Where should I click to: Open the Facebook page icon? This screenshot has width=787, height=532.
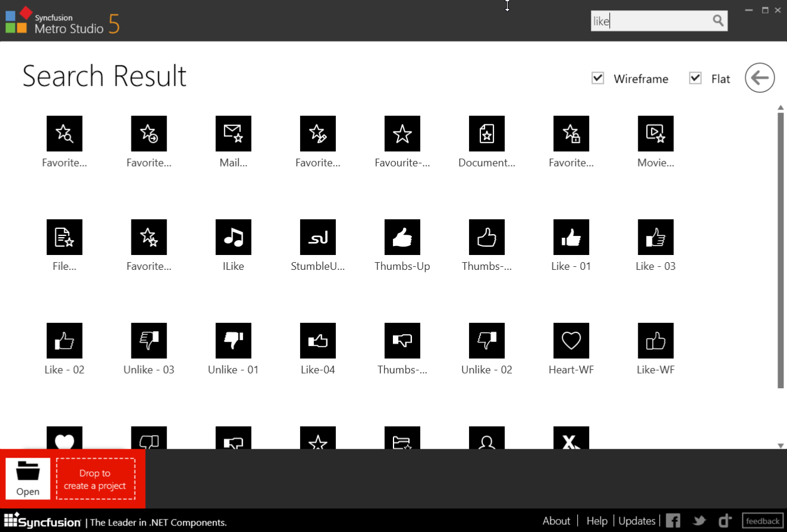click(673, 521)
